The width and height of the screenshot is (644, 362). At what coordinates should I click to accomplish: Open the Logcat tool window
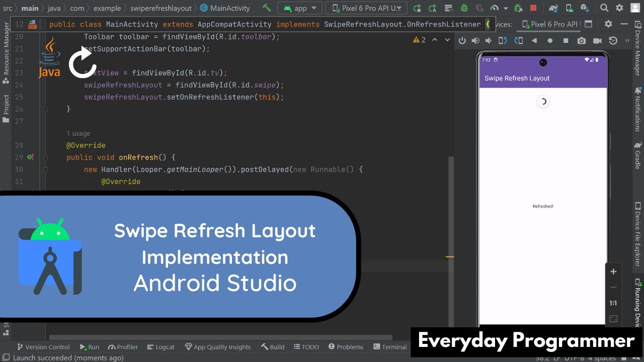[x=160, y=347]
